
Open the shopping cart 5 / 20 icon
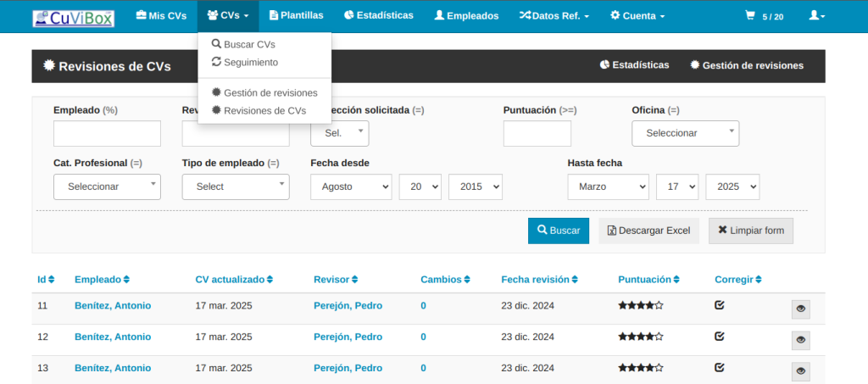point(763,16)
